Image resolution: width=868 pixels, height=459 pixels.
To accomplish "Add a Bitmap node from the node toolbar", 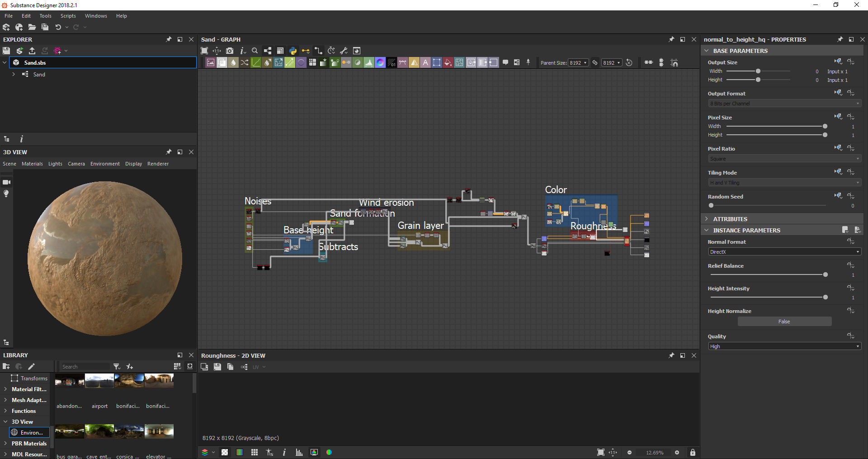I will click(x=211, y=62).
